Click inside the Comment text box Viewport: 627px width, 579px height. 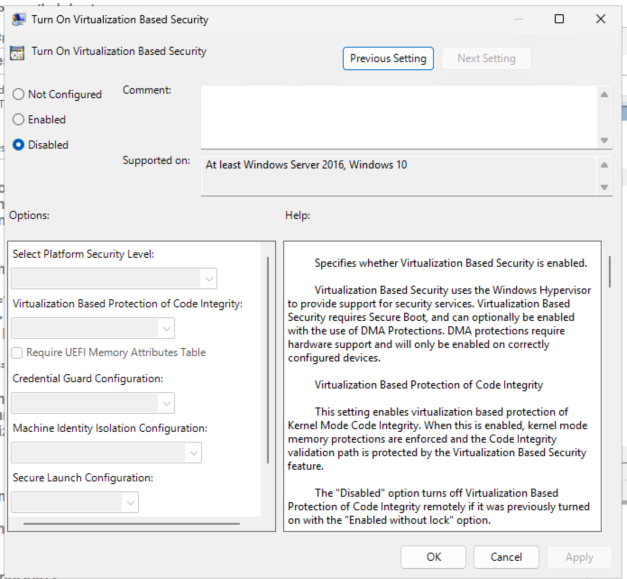[399, 117]
